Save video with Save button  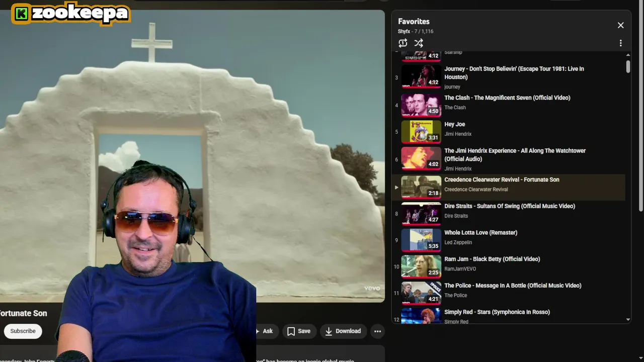(x=299, y=331)
